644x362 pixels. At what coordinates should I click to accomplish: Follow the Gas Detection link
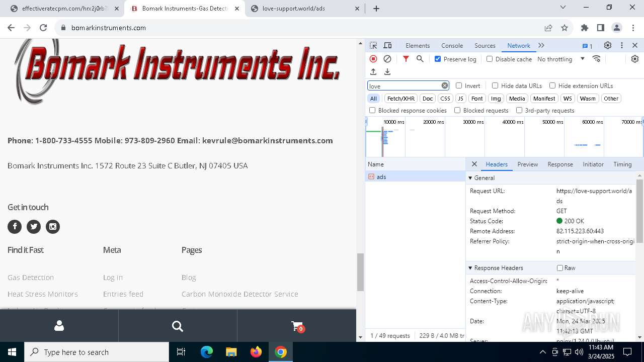click(31, 278)
